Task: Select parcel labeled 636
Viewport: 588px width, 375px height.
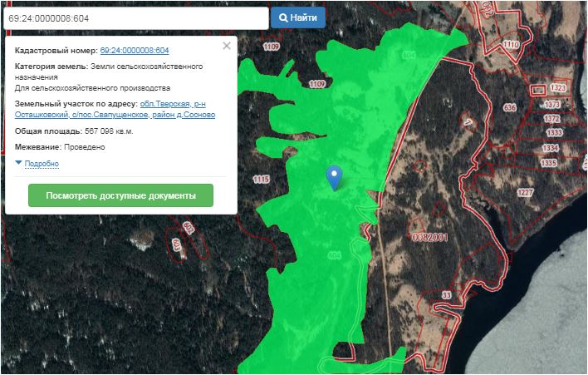Action: pos(510,107)
